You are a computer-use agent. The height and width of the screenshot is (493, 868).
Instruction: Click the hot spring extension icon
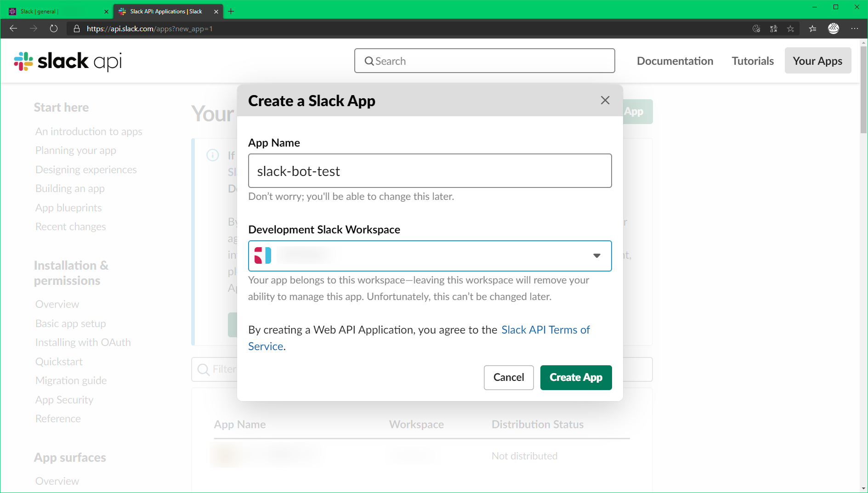point(834,28)
